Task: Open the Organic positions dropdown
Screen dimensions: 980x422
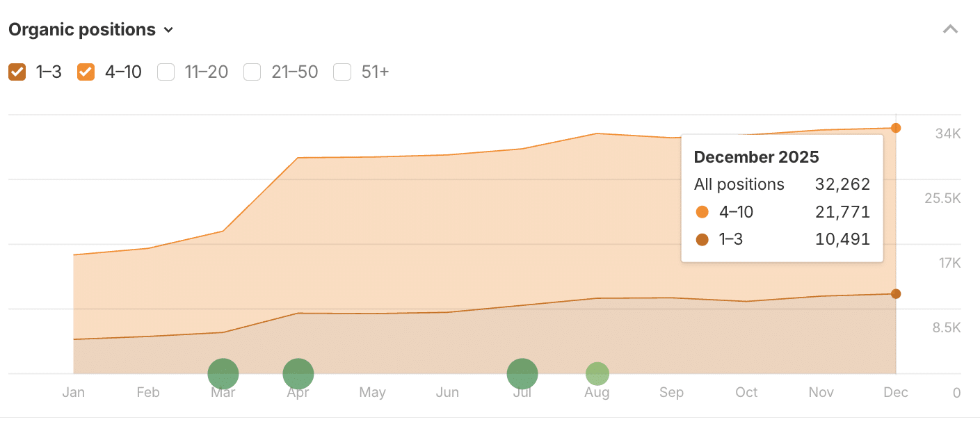Action: click(90, 30)
